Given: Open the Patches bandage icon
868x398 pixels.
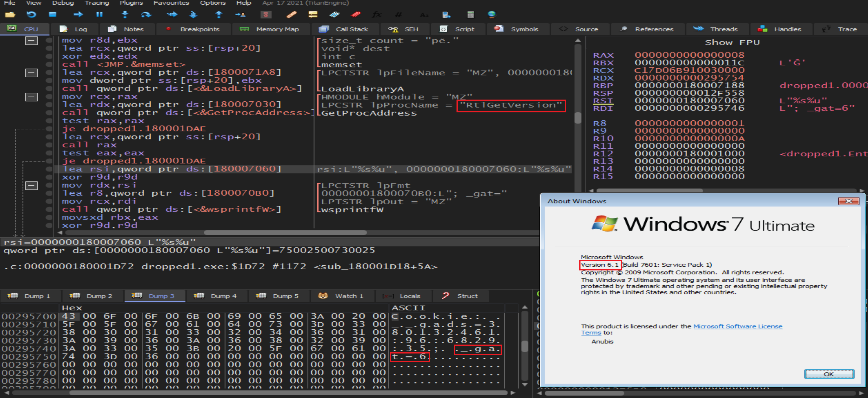Looking at the screenshot, I should pos(291,14).
